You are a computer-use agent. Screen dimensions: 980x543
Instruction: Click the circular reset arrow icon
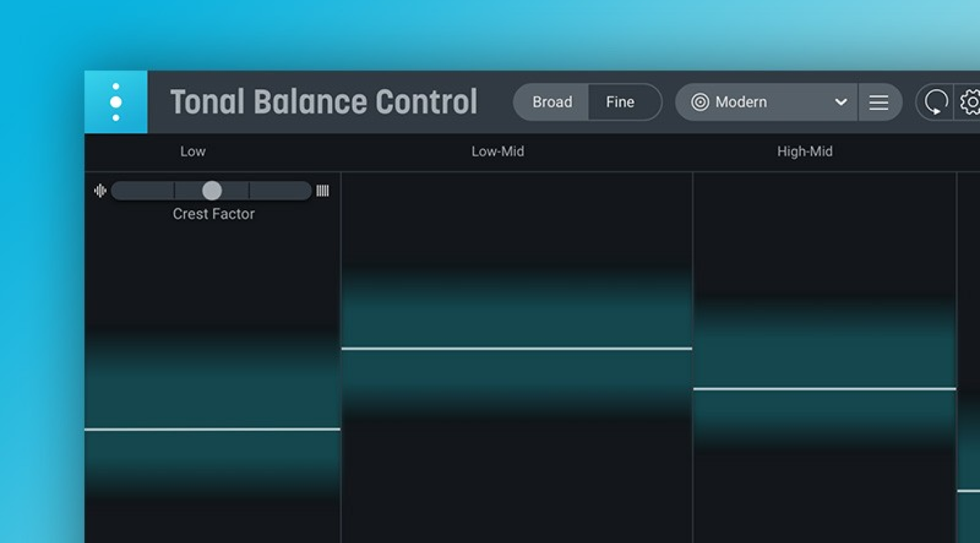click(936, 102)
